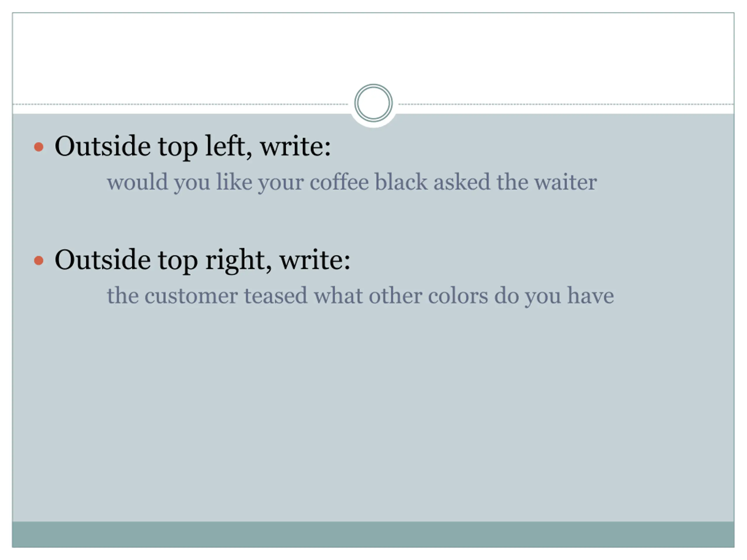The height and width of the screenshot is (560, 747).
Task: Click the sentence about coffee and the waiter
Action: [x=352, y=182]
